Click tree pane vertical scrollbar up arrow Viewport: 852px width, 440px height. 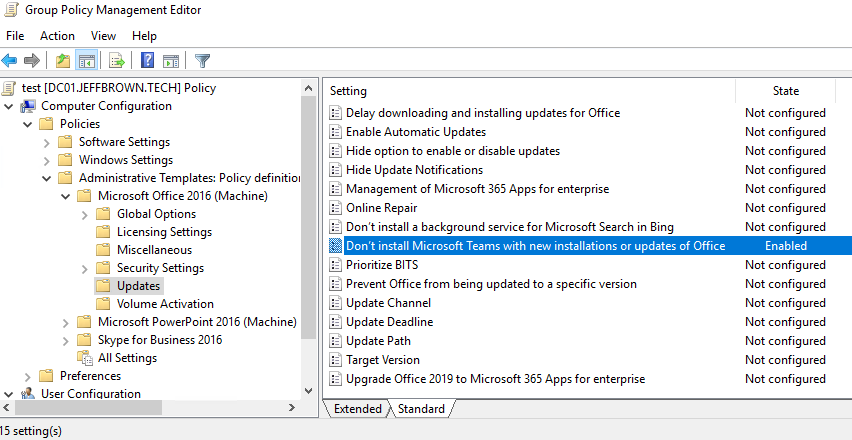point(309,88)
